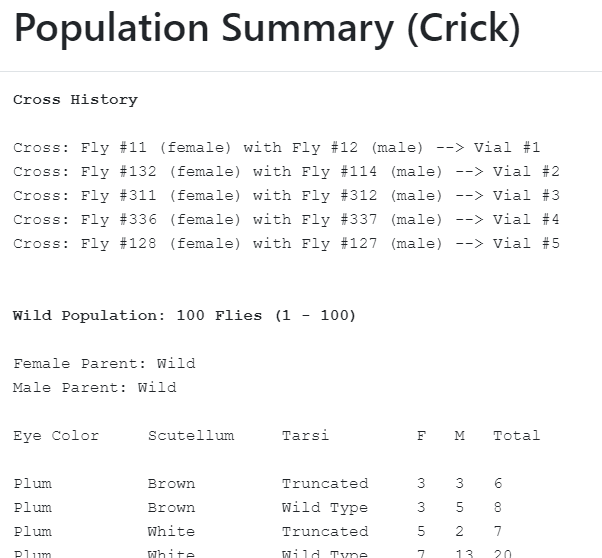Click the total value 8 in the table
This screenshot has height=558, width=602.
tap(498, 508)
